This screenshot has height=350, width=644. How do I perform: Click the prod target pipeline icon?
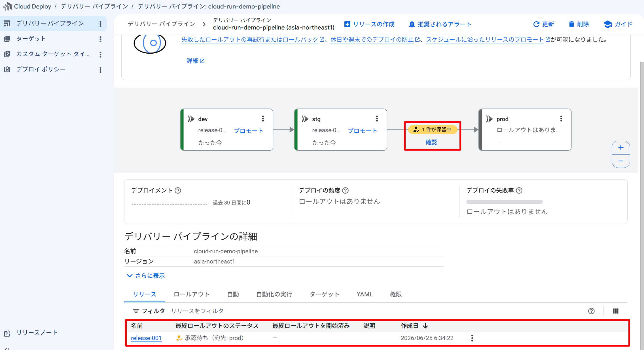(x=490, y=119)
